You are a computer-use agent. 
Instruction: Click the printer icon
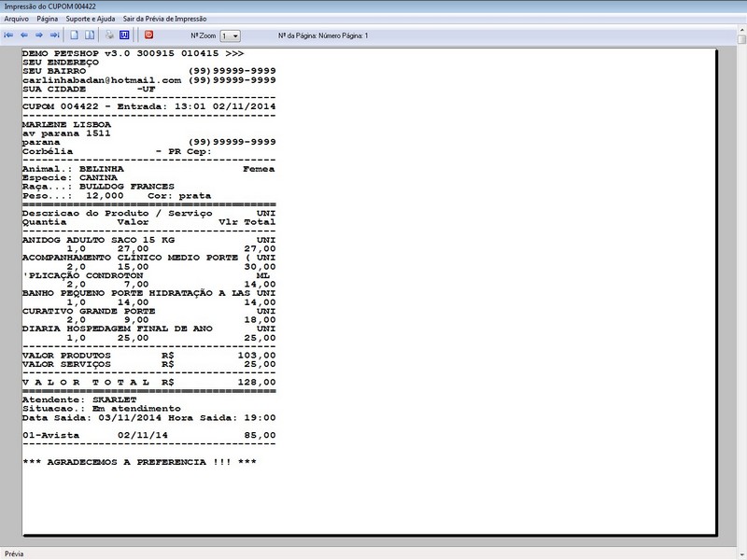[109, 35]
